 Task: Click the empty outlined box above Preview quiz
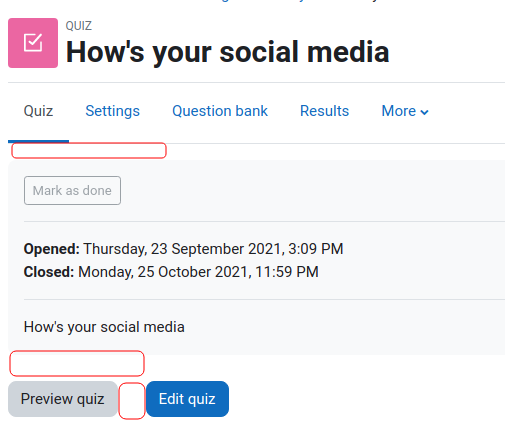[77, 363]
